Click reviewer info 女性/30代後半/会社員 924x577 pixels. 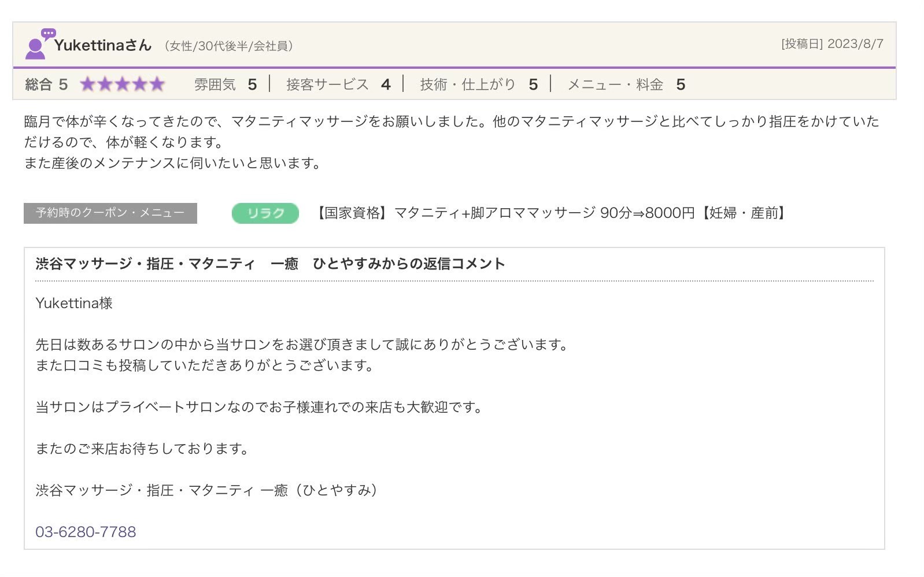(x=228, y=46)
